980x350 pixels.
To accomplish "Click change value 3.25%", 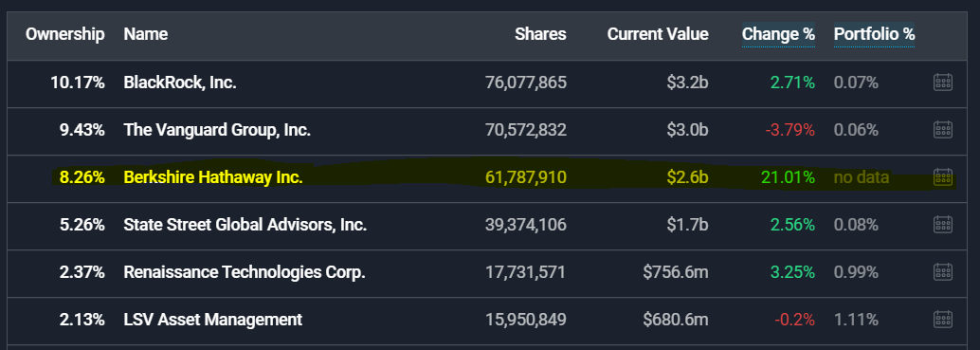I will tap(792, 272).
